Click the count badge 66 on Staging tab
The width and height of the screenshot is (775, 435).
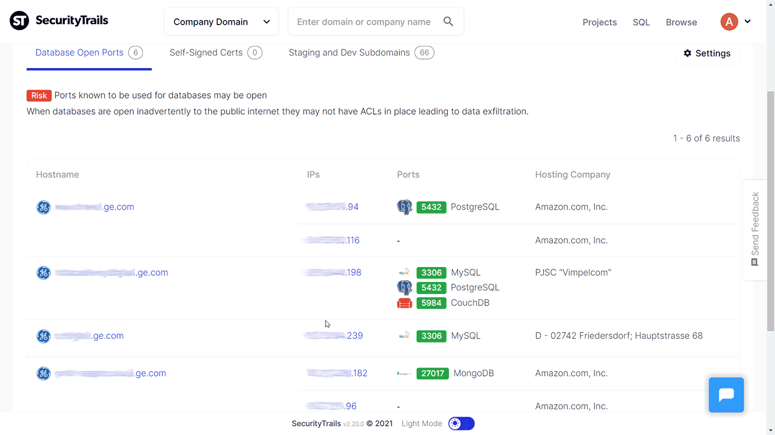[x=424, y=53]
